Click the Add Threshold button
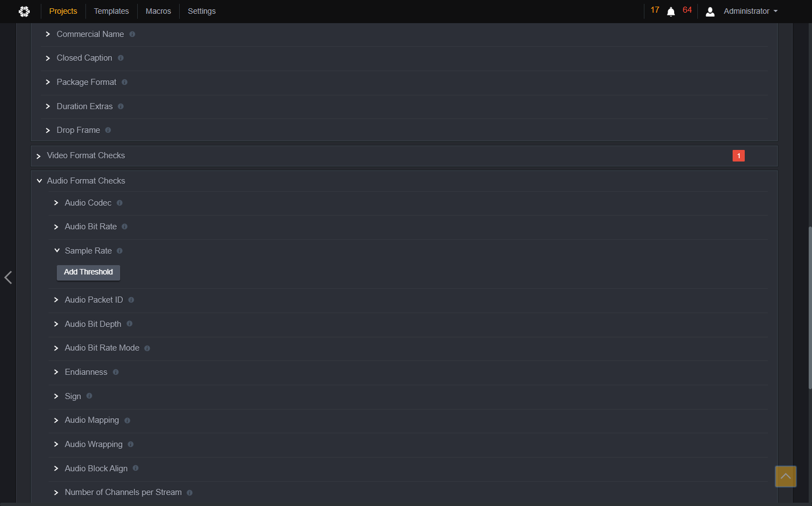The width and height of the screenshot is (812, 506). pos(88,272)
